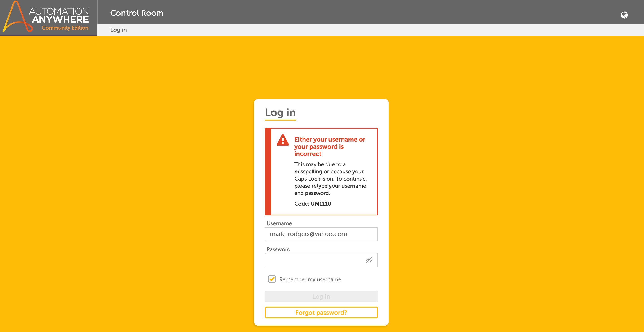The height and width of the screenshot is (332, 644).
Task: Select the mark_rodgers@yahoo.com username field
Action: 321,234
